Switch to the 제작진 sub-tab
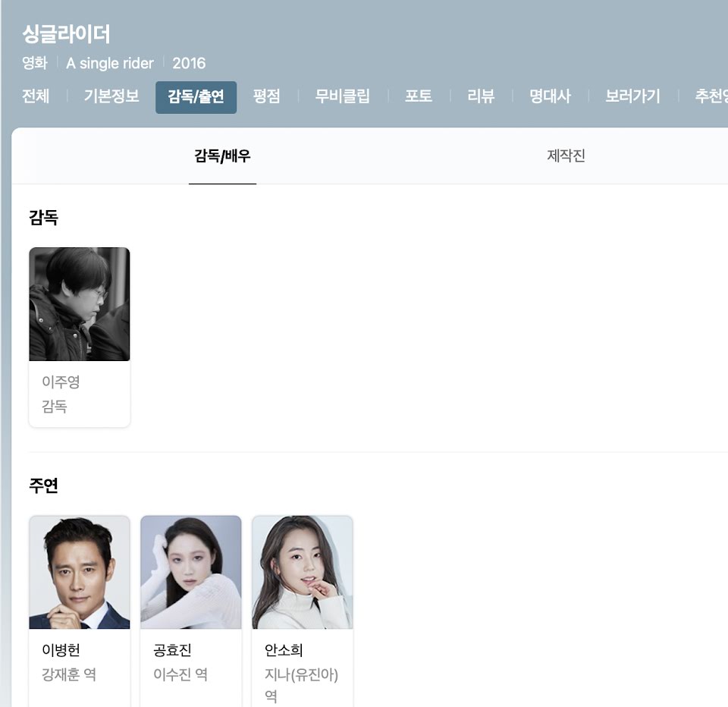This screenshot has height=707, width=728. pyautogui.click(x=566, y=156)
